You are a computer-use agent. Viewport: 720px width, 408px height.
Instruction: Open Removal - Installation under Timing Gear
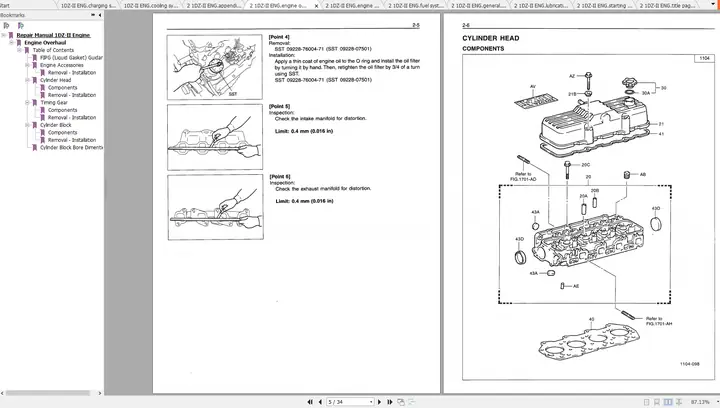[72, 117]
